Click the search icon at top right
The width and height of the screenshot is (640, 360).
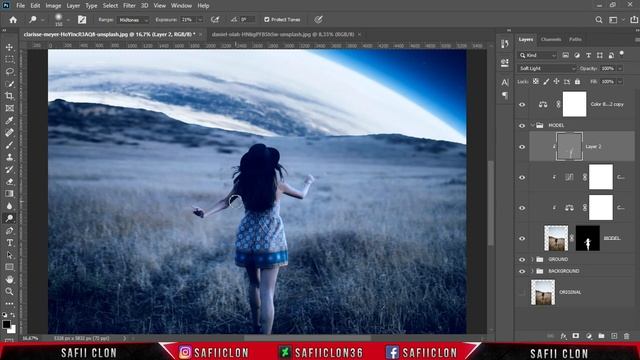[x=599, y=20]
